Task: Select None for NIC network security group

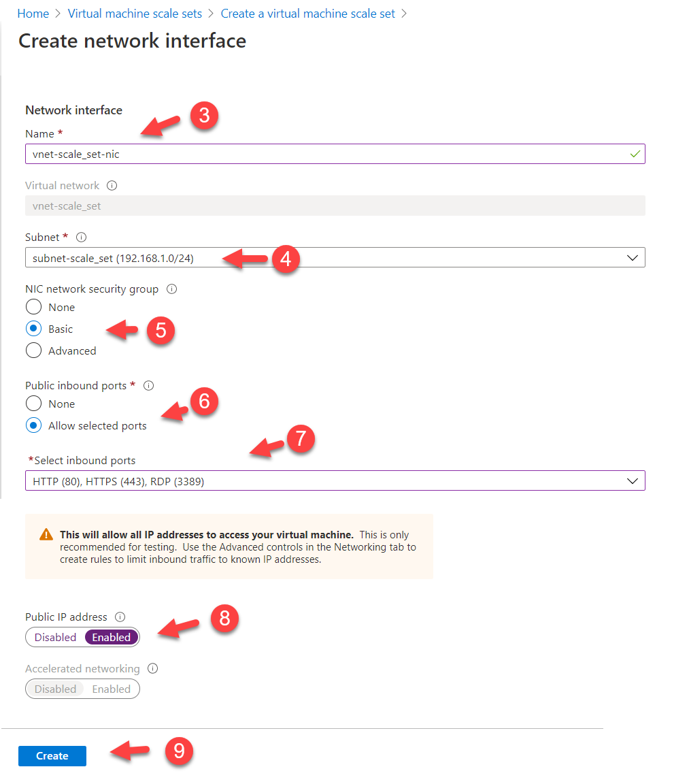Action: tap(34, 308)
